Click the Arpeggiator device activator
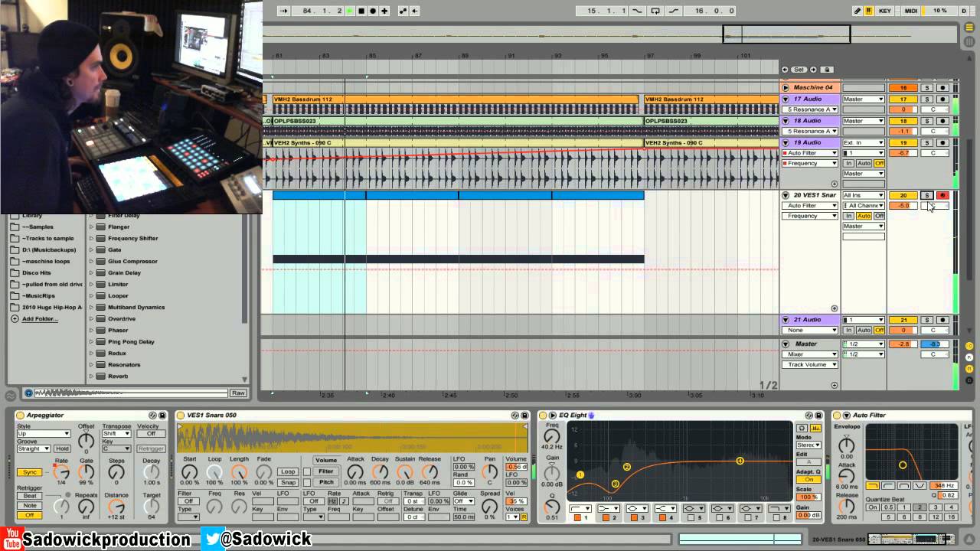980x551 pixels. 20,416
